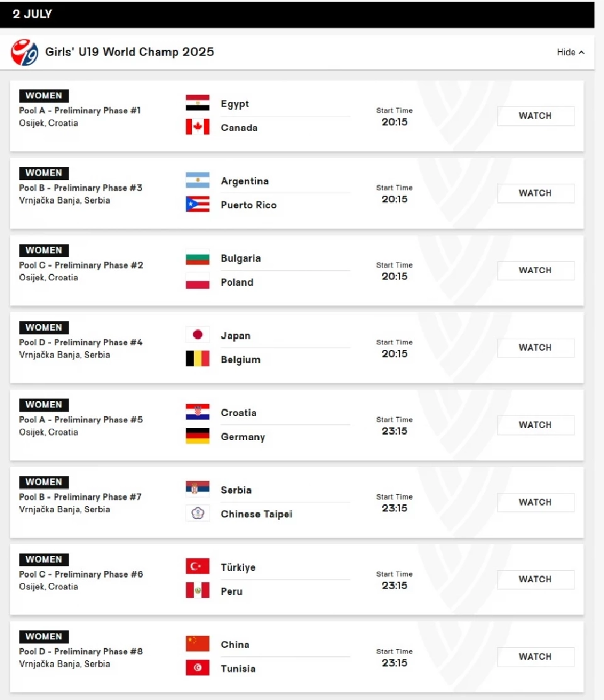Select the China flag icon
Viewport: 604px width, 700px height.
(x=197, y=641)
